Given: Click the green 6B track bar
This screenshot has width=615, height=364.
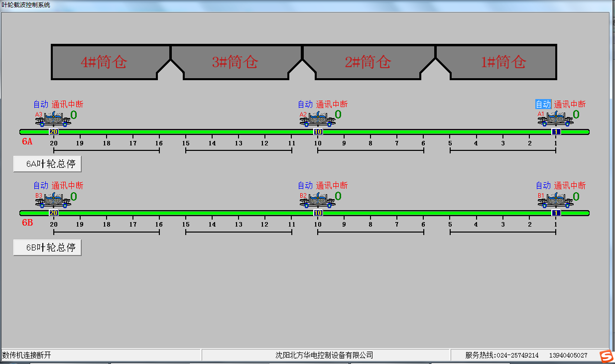Looking at the screenshot, I should coord(304,213).
